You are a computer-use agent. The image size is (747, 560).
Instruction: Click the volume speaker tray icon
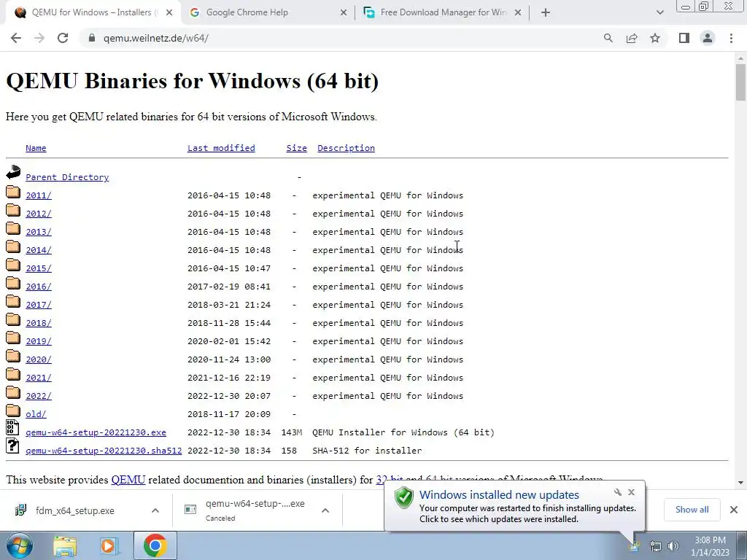(673, 546)
